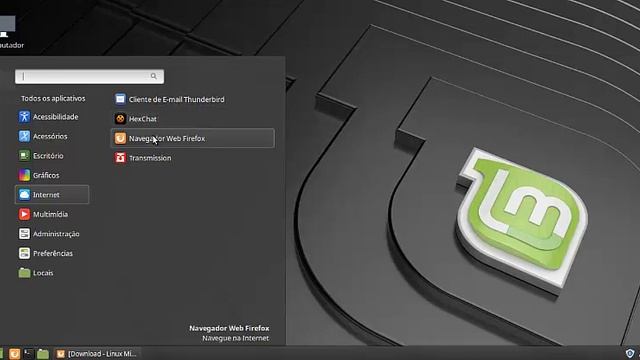Click the HexChat app icon

[x=120, y=119]
